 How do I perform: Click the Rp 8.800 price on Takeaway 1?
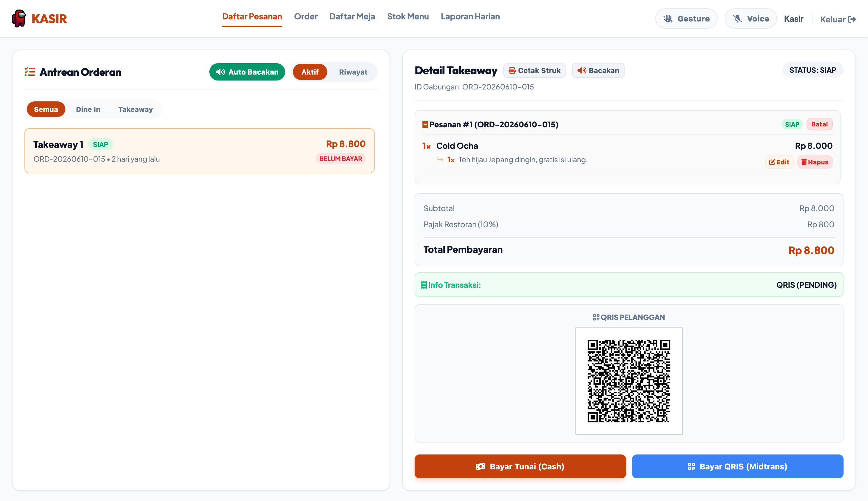click(x=345, y=144)
